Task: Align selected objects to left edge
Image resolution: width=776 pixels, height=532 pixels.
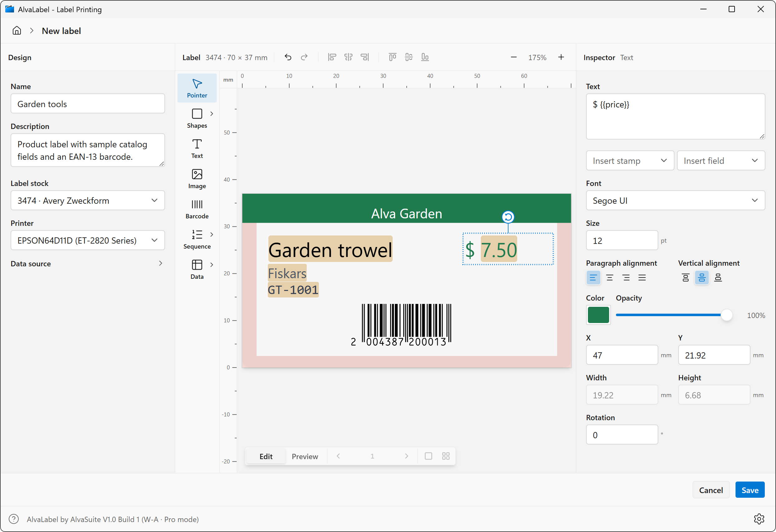Action: click(332, 57)
